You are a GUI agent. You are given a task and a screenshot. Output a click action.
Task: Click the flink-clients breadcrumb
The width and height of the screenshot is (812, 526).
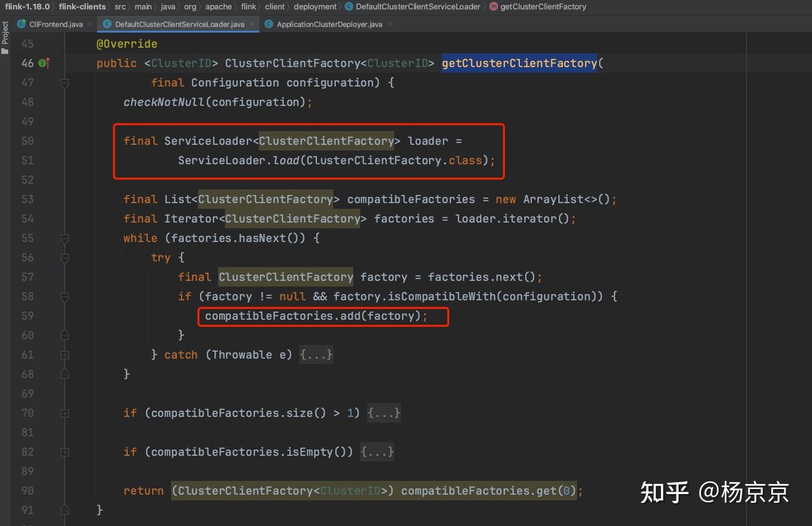[x=82, y=7]
